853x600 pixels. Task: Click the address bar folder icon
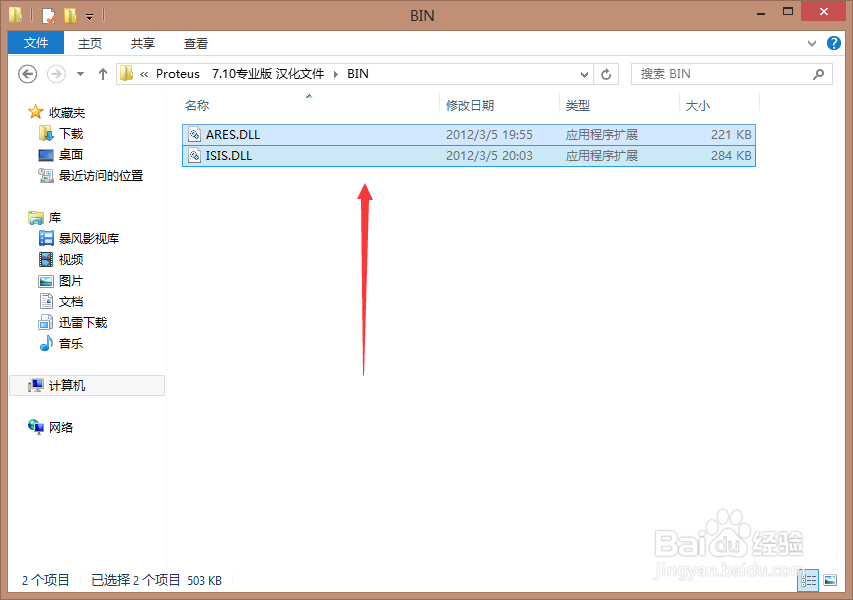[127, 73]
